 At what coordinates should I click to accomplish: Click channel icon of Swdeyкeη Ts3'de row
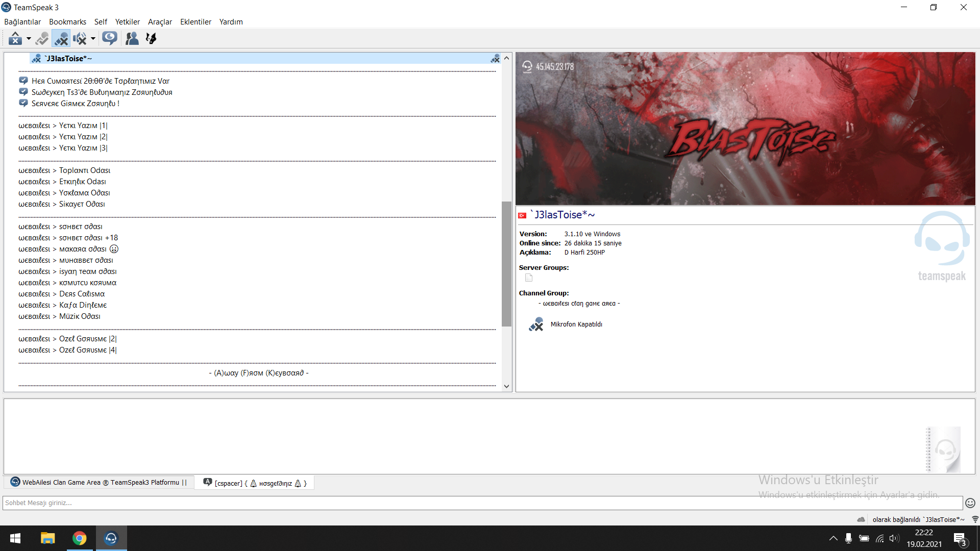pyautogui.click(x=23, y=92)
